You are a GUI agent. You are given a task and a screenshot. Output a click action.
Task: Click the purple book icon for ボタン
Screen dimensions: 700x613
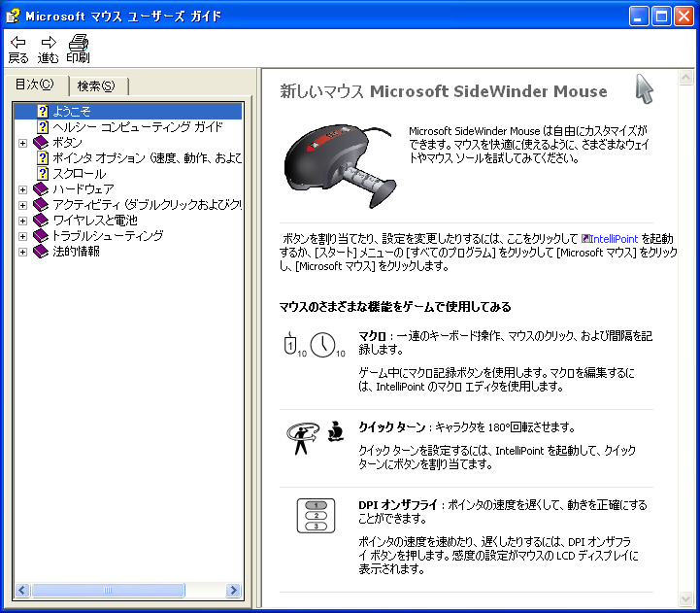(41, 143)
